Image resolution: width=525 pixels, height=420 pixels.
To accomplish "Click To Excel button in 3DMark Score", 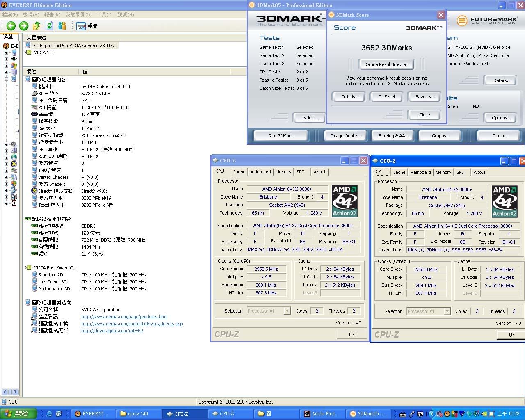I will point(387,97).
